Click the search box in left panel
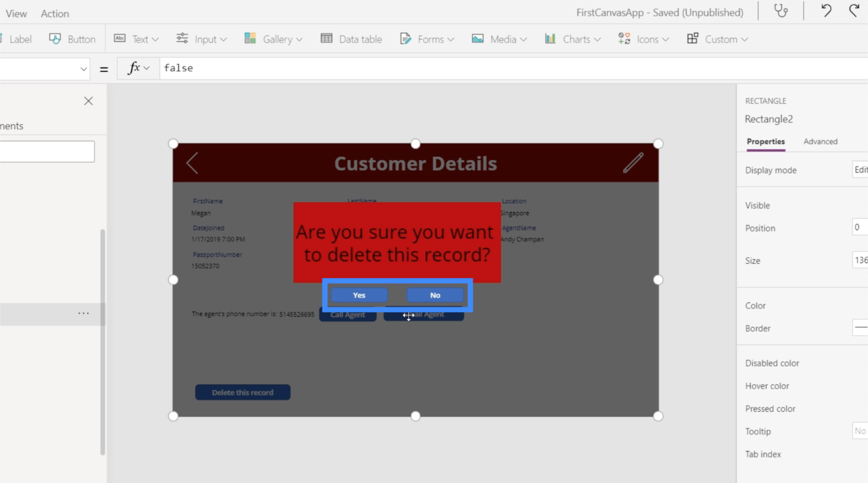The height and width of the screenshot is (483, 868). (x=47, y=152)
